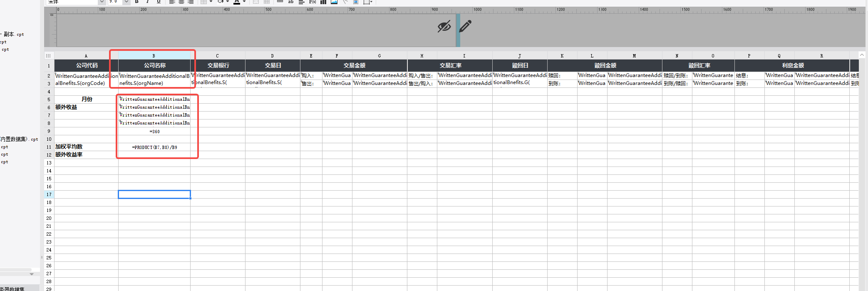Select row 17 header

pos(49,194)
